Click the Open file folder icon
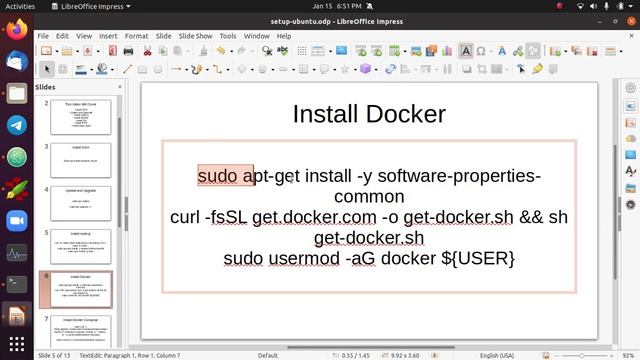640x360 pixels. (x=67, y=51)
